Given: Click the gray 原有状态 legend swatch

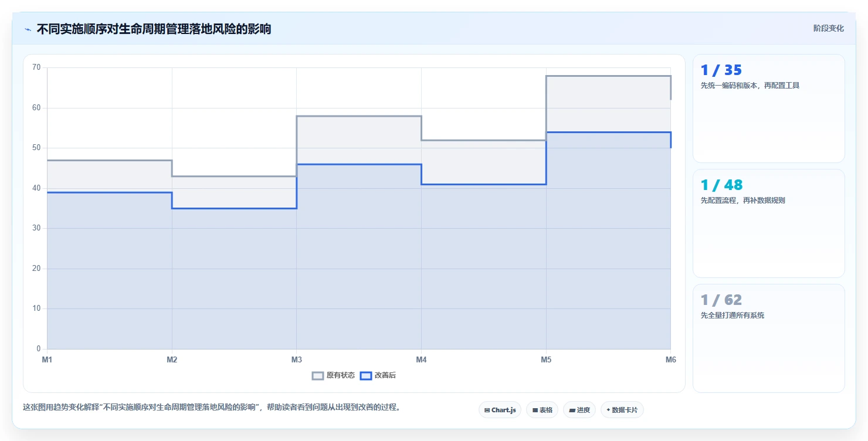Looking at the screenshot, I should pyautogui.click(x=318, y=375).
